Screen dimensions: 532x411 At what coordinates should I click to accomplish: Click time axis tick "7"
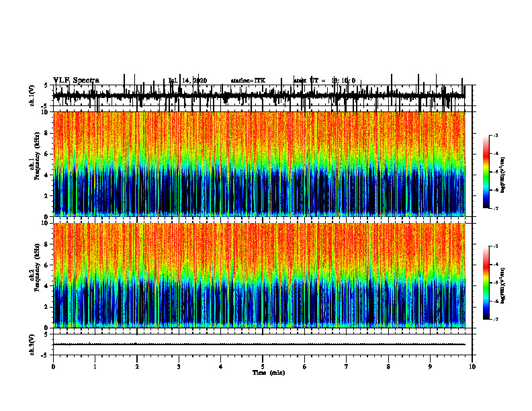coord(347,367)
